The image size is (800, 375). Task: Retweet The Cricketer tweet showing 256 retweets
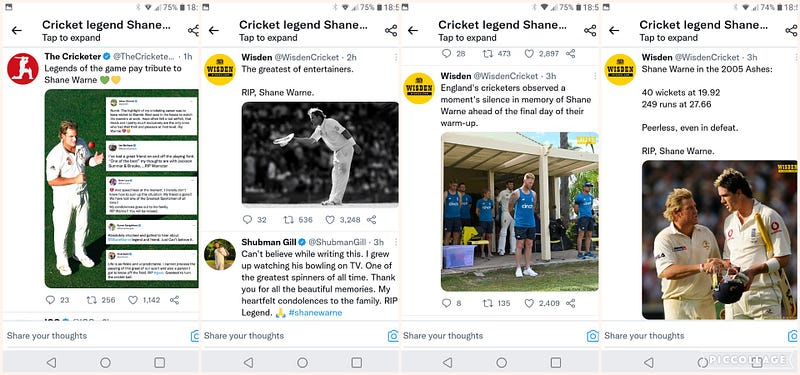pyautogui.click(x=91, y=300)
